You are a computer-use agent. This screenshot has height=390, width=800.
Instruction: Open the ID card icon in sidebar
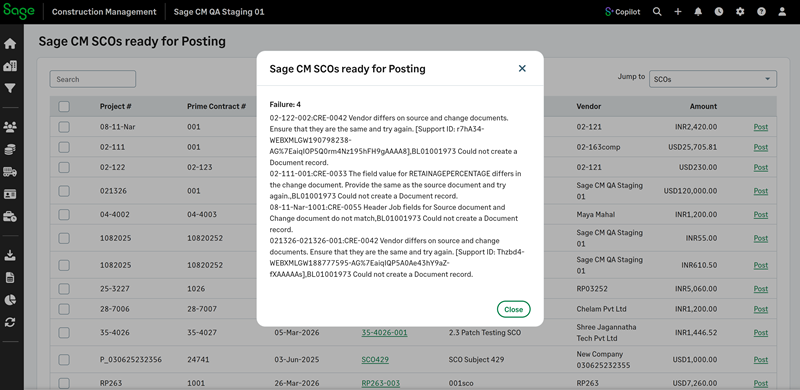coord(10,194)
